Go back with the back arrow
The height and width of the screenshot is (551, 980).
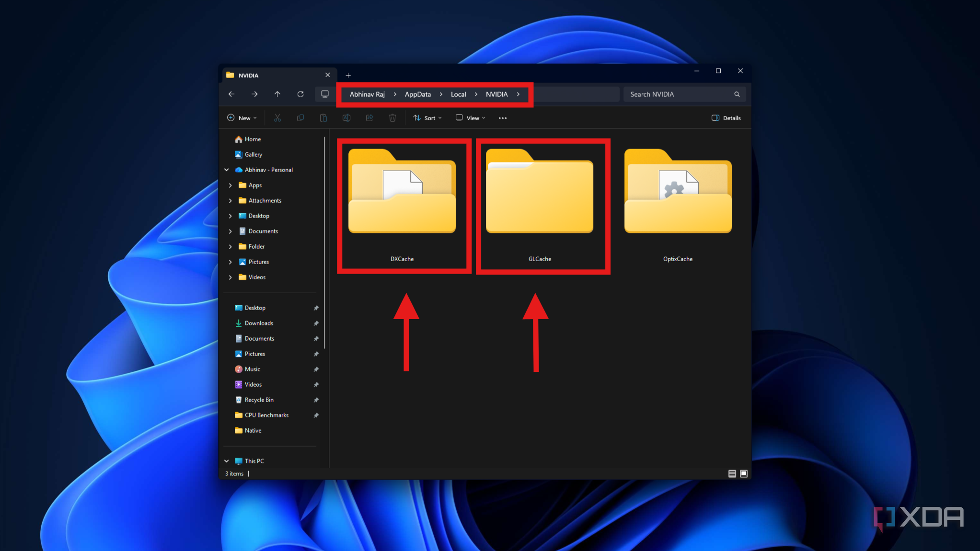coord(231,94)
